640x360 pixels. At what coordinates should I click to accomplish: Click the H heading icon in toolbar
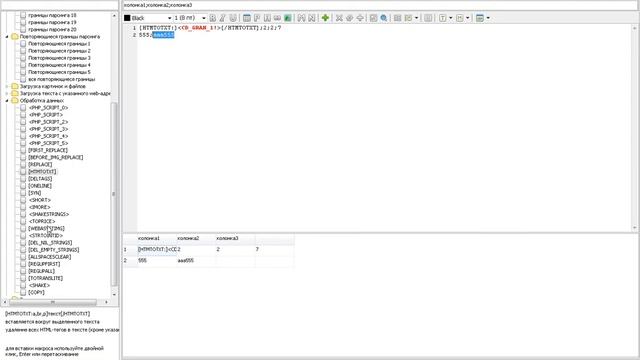[x=460, y=18]
